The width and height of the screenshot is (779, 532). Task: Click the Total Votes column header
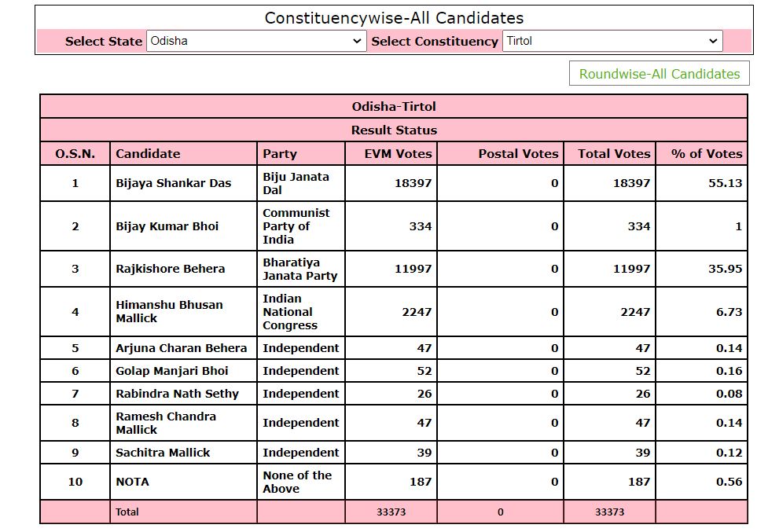tap(614, 154)
